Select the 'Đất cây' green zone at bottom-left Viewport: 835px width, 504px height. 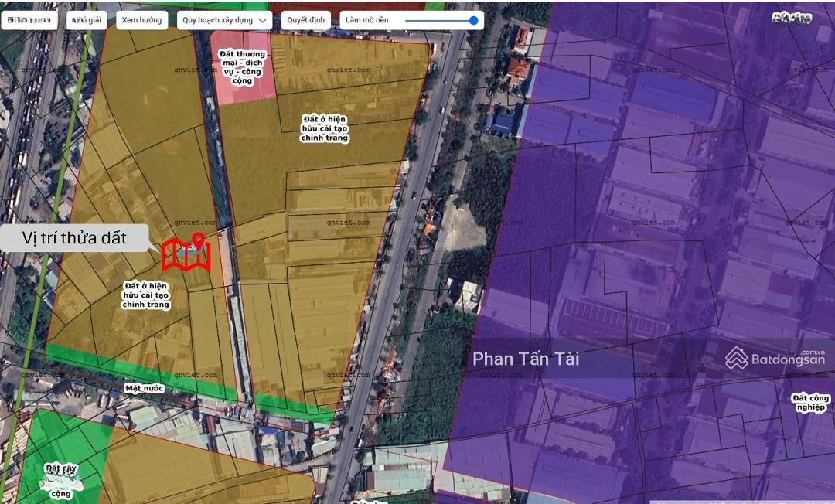tap(60, 468)
